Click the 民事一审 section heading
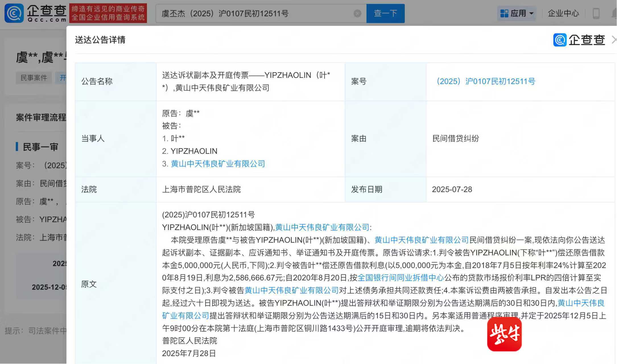The height and width of the screenshot is (364, 617). pos(40,147)
